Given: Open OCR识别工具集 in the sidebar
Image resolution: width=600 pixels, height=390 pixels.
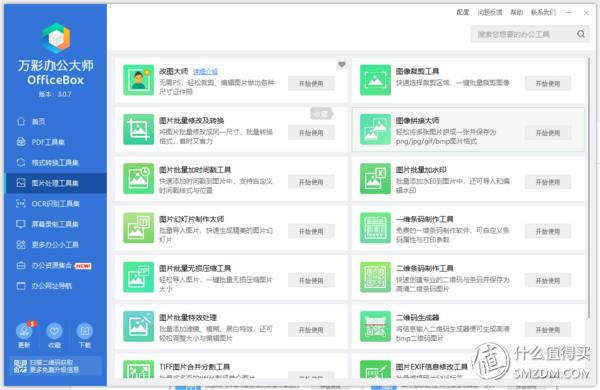Looking at the screenshot, I should click(55, 204).
